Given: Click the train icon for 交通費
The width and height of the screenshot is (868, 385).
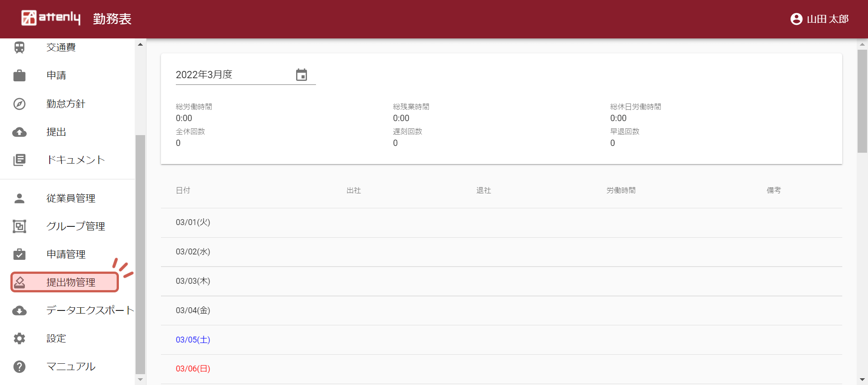Looking at the screenshot, I should (x=19, y=47).
